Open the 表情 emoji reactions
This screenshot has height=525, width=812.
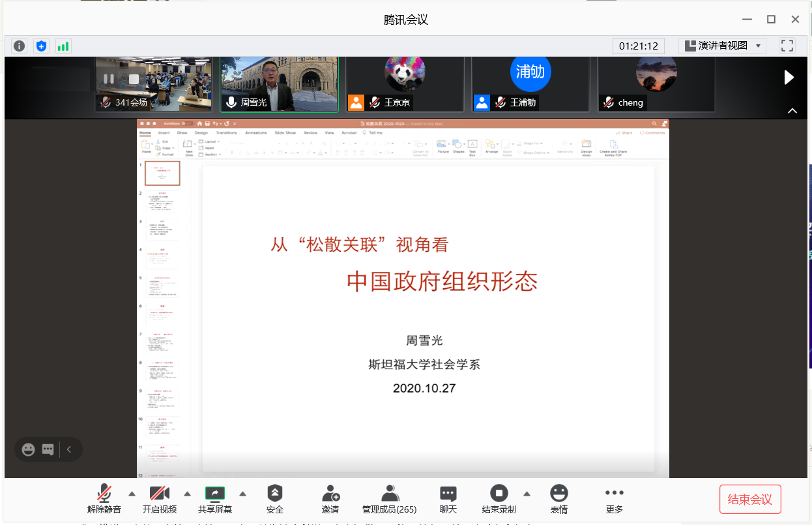coord(558,499)
